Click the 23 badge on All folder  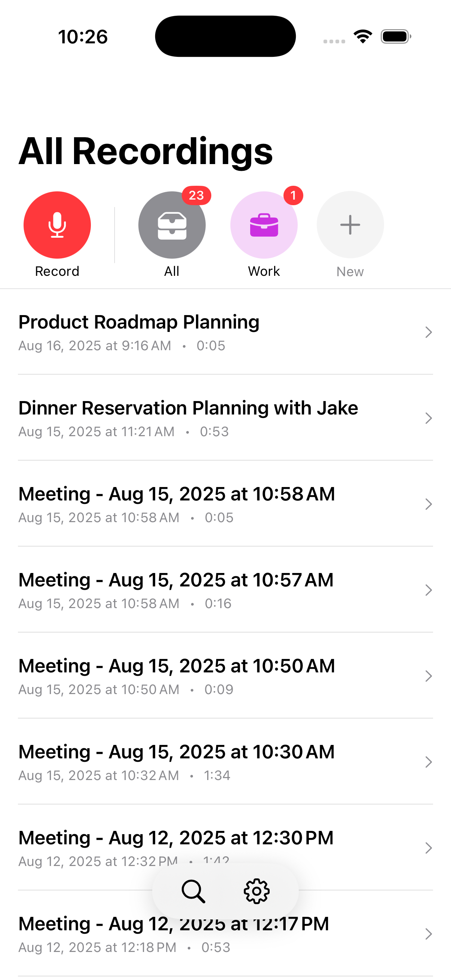tap(196, 195)
